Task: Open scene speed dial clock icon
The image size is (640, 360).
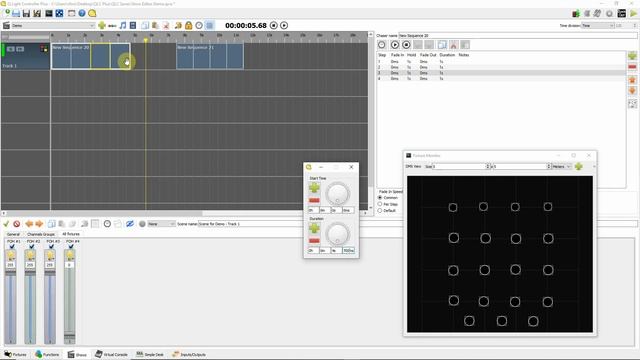Action: (x=107, y=224)
